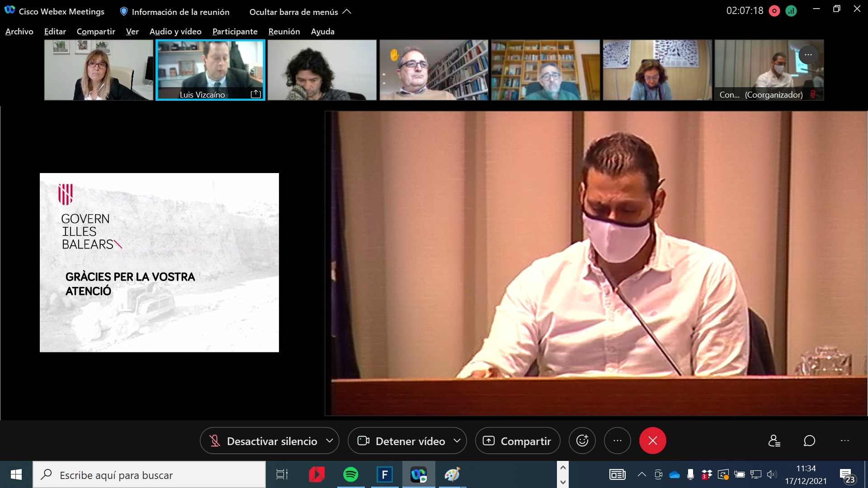Viewport: 868px width, 488px height.
Task: Toggle Detener vídeo camera button
Action: click(x=401, y=441)
